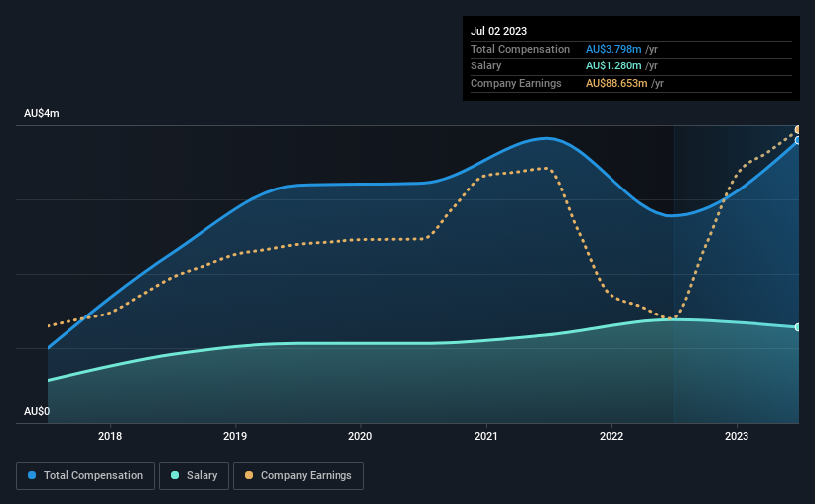The height and width of the screenshot is (504, 815).
Task: Toggle the Salary legend button
Action: (x=194, y=476)
